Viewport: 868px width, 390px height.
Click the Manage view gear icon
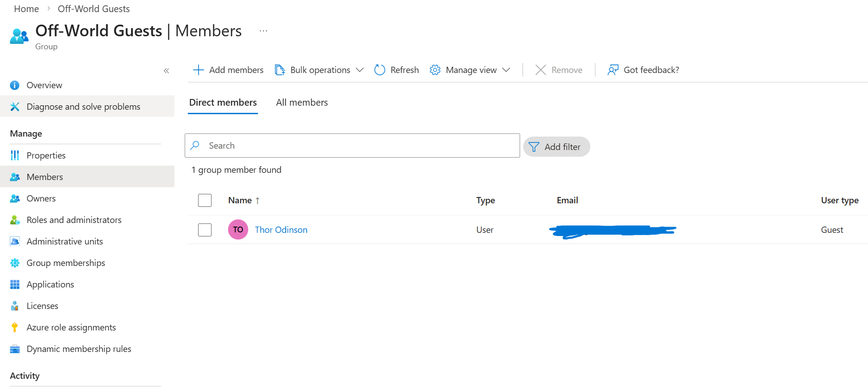(x=435, y=70)
